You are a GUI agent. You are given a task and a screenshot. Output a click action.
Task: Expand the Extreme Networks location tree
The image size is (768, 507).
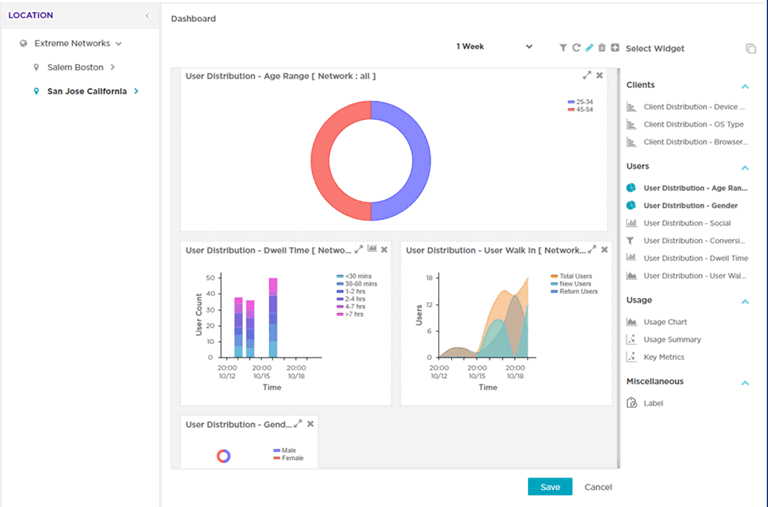119,44
